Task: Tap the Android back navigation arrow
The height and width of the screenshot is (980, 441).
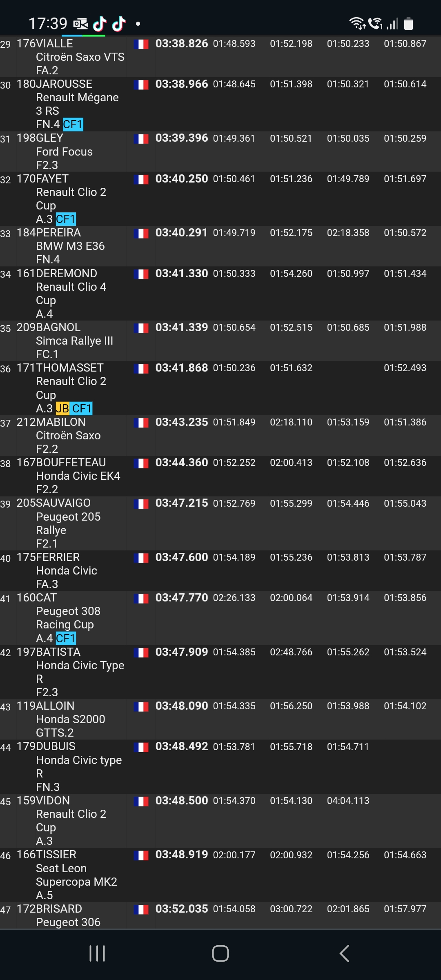Action: (344, 953)
